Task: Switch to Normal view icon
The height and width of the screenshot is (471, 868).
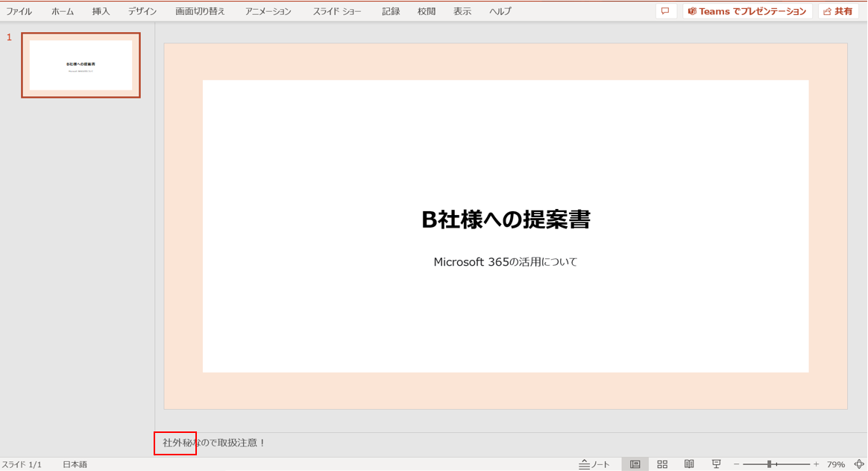Action: coord(635,464)
